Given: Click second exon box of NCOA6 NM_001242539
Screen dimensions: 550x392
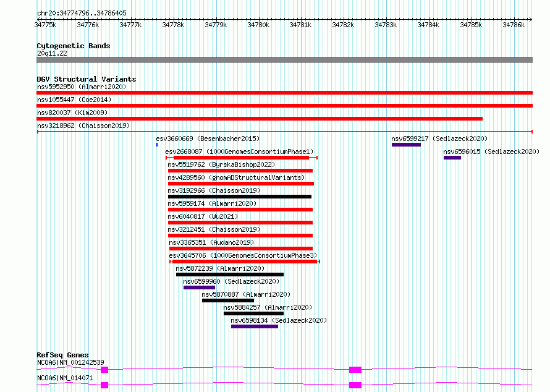Looking at the screenshot, I should 355,370.
